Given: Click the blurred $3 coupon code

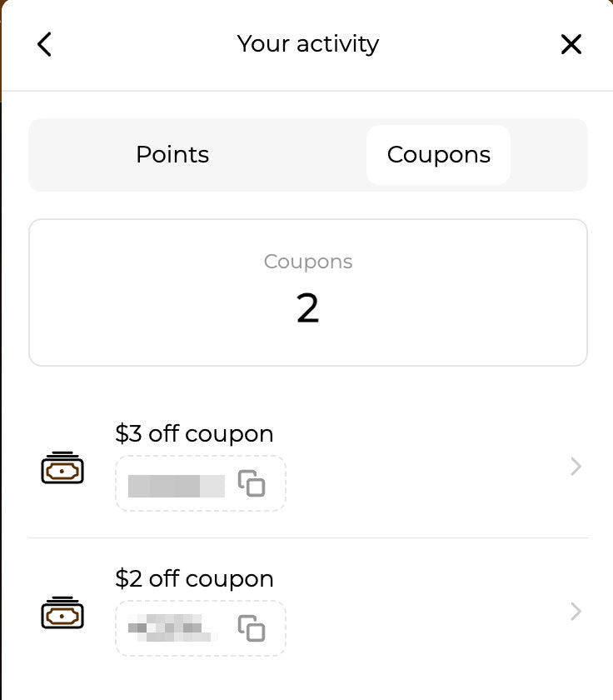Looking at the screenshot, I should pos(177,486).
